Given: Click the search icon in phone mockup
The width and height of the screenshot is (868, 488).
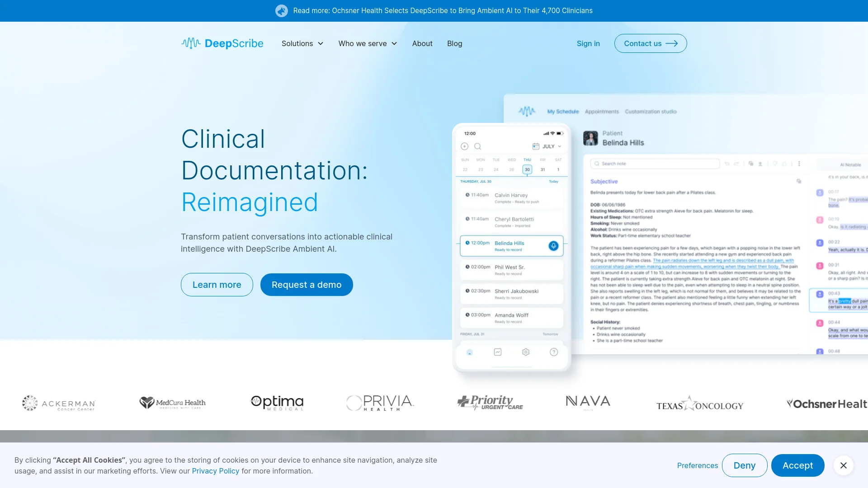Looking at the screenshot, I should tap(477, 146).
